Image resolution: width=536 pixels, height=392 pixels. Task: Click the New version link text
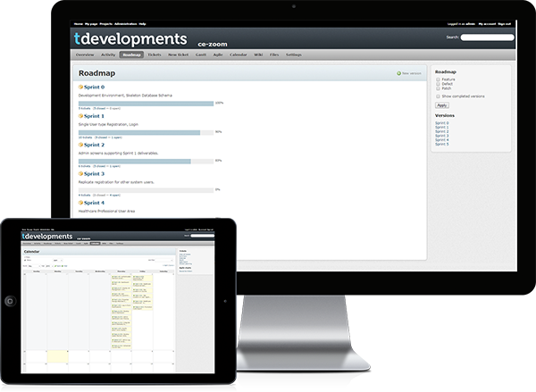(412, 73)
